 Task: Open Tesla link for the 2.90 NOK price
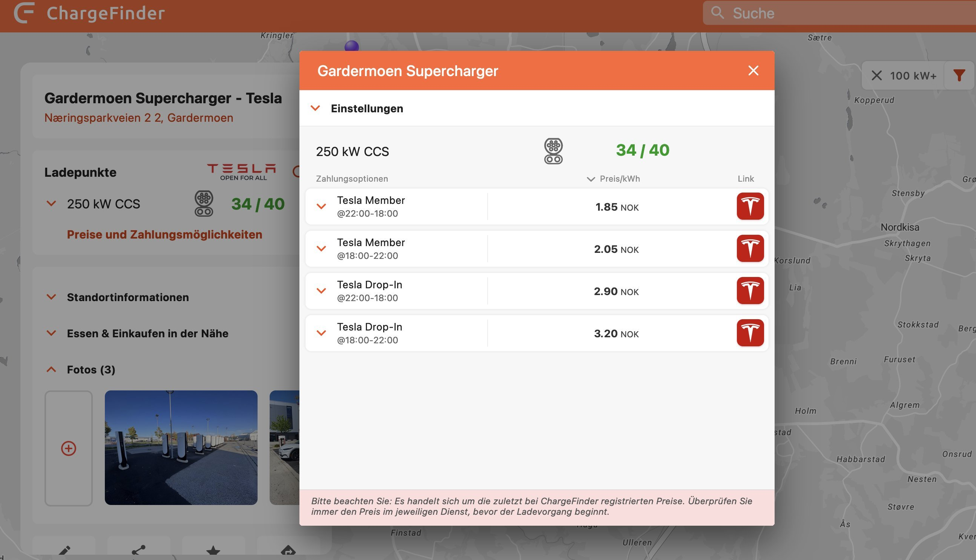click(x=750, y=291)
